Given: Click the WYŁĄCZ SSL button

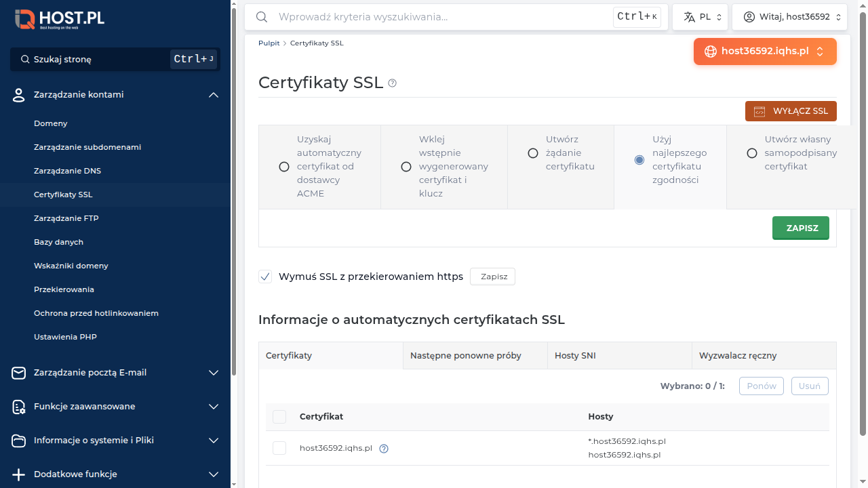Looking at the screenshot, I should point(791,111).
